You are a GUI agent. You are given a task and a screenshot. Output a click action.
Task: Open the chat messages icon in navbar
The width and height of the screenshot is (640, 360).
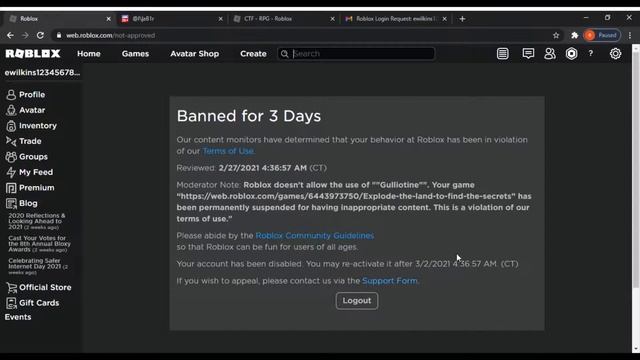pos(528,53)
